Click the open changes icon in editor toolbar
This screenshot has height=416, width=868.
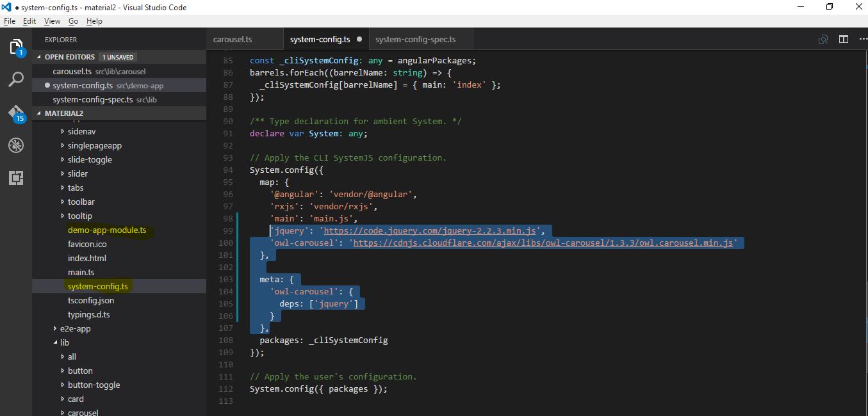[x=823, y=39]
